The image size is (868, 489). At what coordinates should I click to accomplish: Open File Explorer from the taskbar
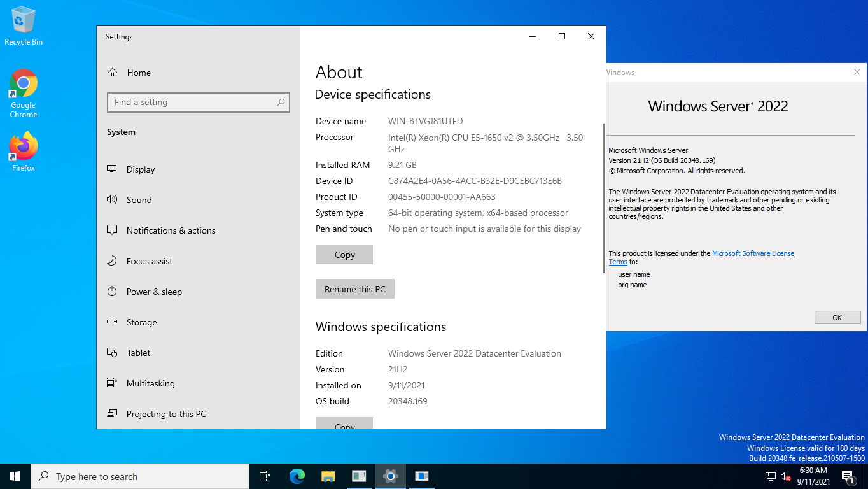(x=328, y=476)
